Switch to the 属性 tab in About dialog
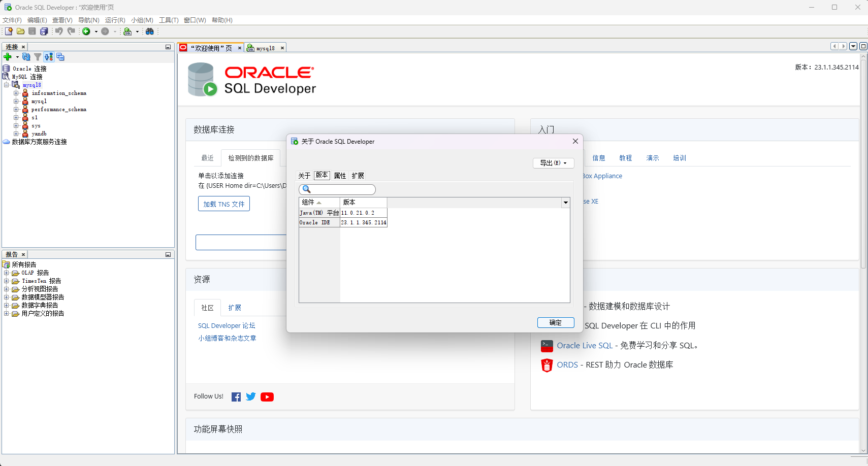The height and width of the screenshot is (466, 868). (x=340, y=176)
